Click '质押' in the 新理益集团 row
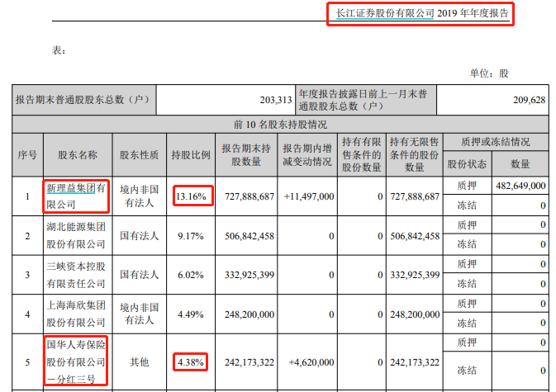This screenshot has height=392, width=556. 467,186
